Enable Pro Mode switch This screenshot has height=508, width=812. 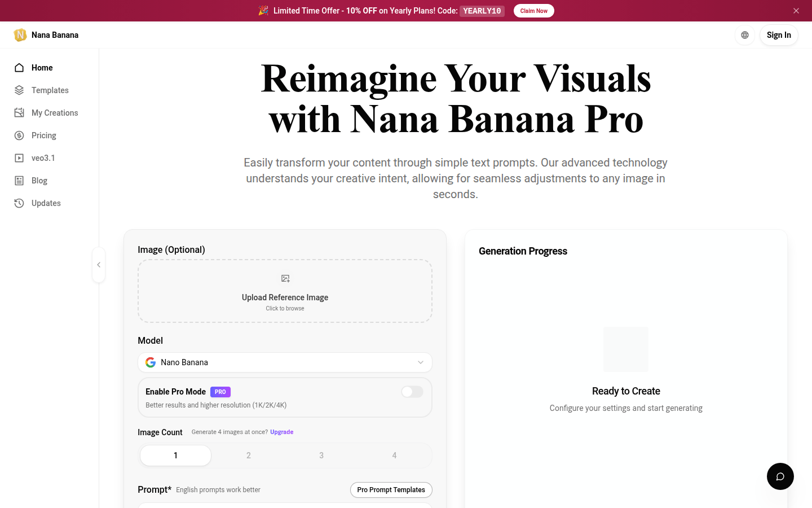412,391
